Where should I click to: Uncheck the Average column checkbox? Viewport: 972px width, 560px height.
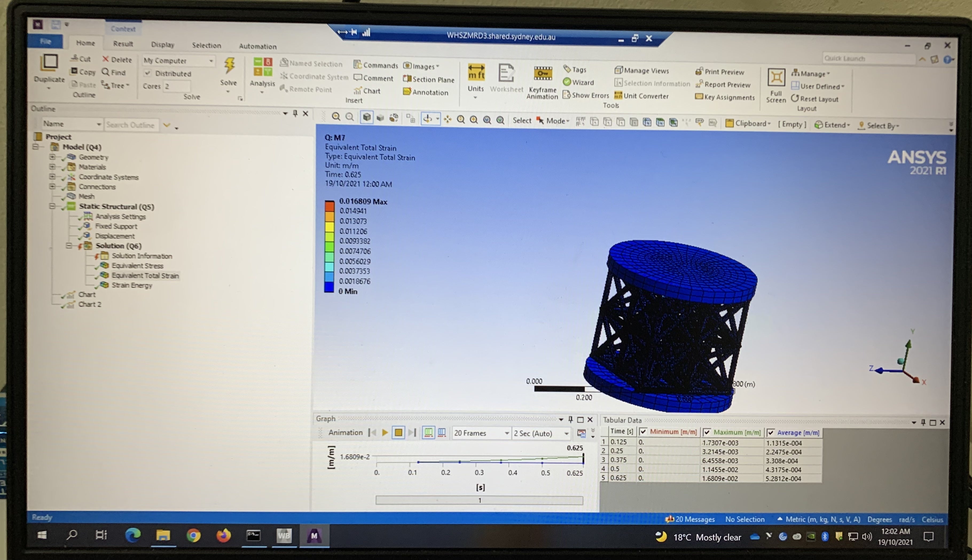770,433
